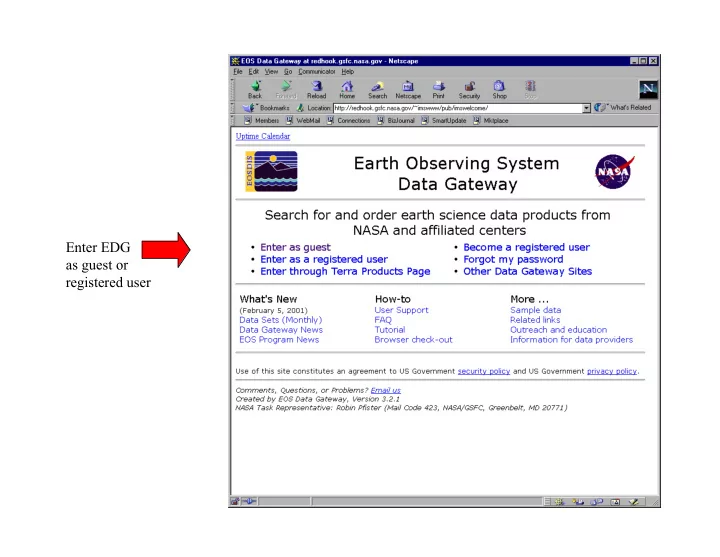Screen dimensions: 720x557
Task: Open the My Netscape toolbar icon
Action: coord(408,89)
